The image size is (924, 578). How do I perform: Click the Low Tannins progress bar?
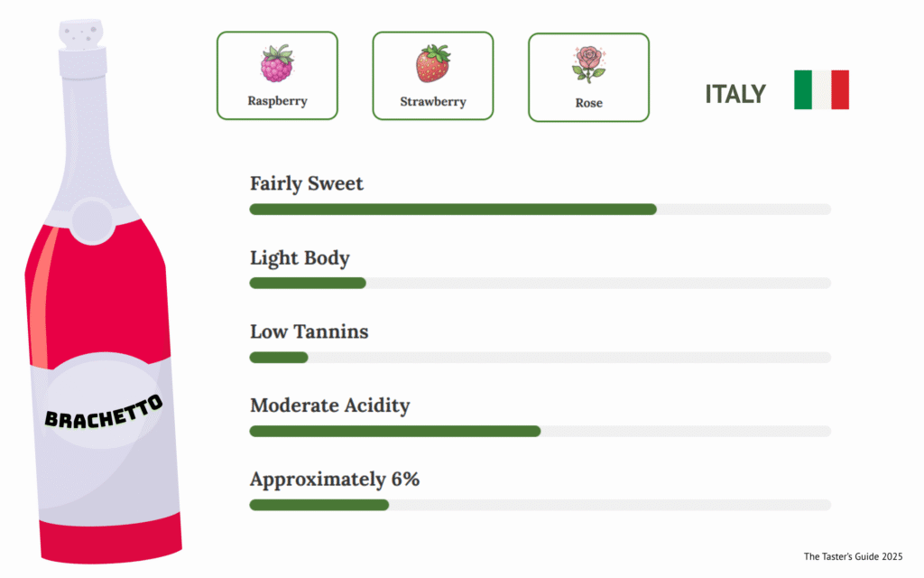tap(540, 358)
